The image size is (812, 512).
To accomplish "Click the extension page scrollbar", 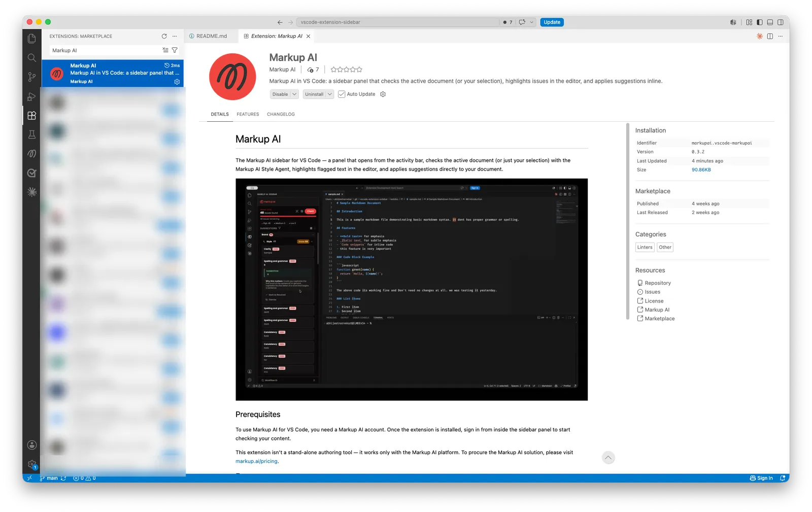I will [x=628, y=221].
